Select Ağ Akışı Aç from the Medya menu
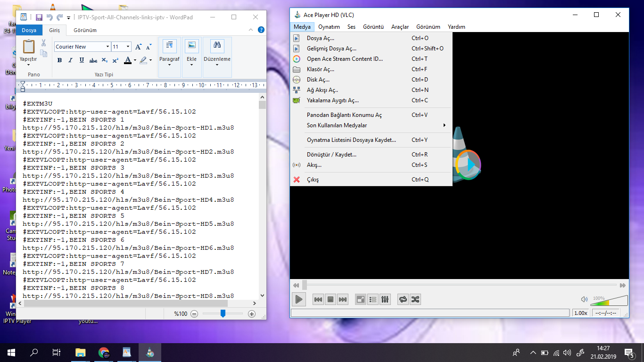This screenshot has height=362, width=644. 371,90
